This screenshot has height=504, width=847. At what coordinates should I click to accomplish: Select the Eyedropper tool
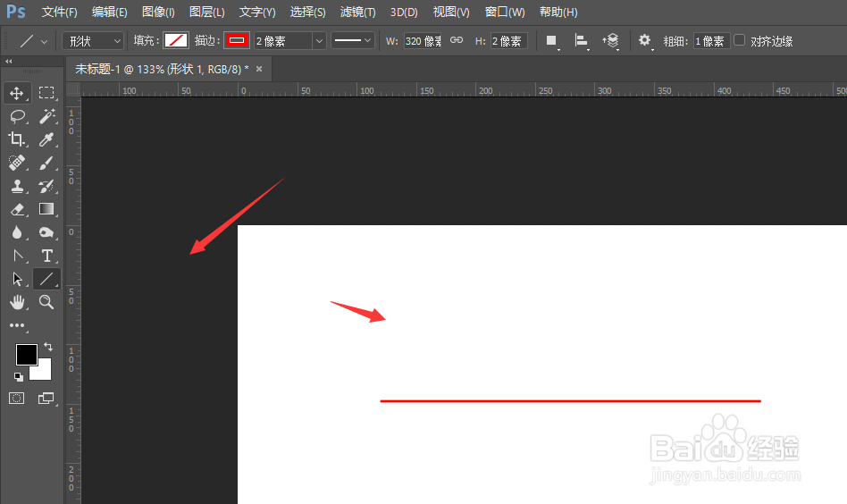click(x=46, y=139)
